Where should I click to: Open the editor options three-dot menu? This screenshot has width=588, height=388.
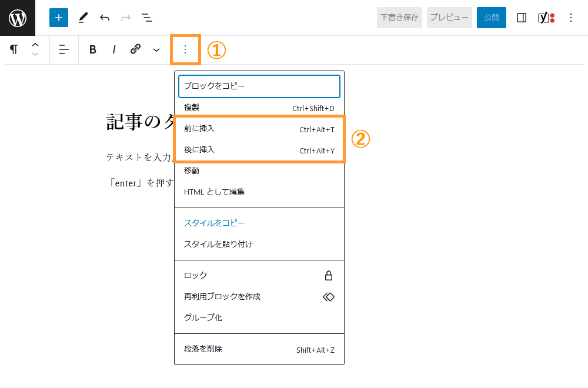pos(570,18)
